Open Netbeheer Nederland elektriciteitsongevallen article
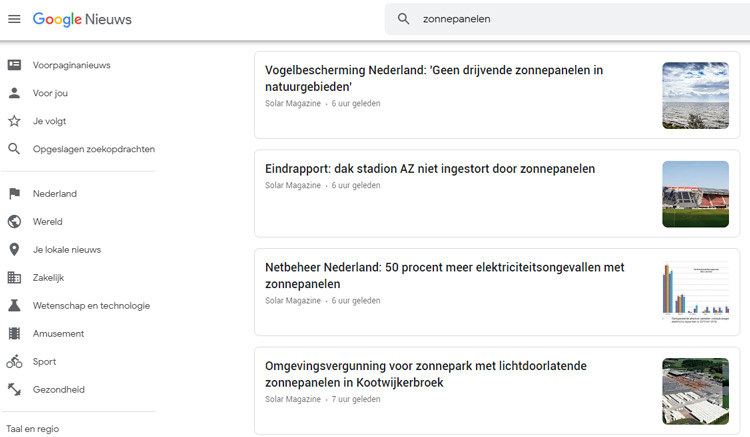Image resolution: width=750 pixels, height=437 pixels. coord(445,275)
